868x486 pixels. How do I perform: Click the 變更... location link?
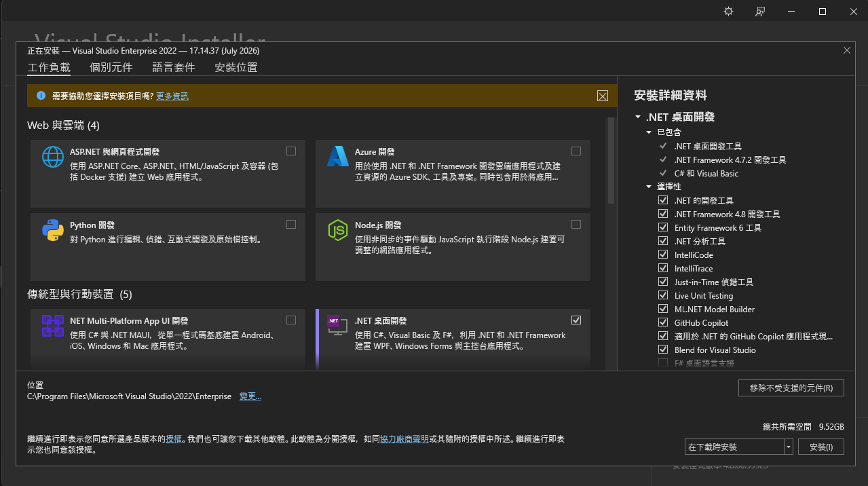click(250, 396)
